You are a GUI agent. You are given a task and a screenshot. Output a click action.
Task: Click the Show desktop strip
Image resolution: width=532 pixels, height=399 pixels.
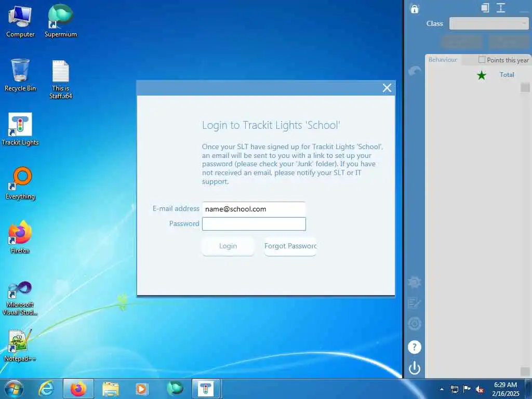click(528, 389)
